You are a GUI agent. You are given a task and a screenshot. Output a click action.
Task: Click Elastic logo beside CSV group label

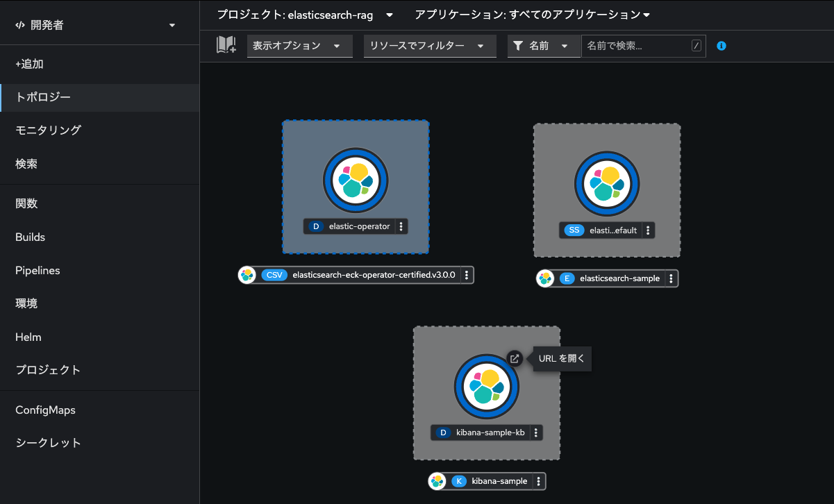(247, 275)
